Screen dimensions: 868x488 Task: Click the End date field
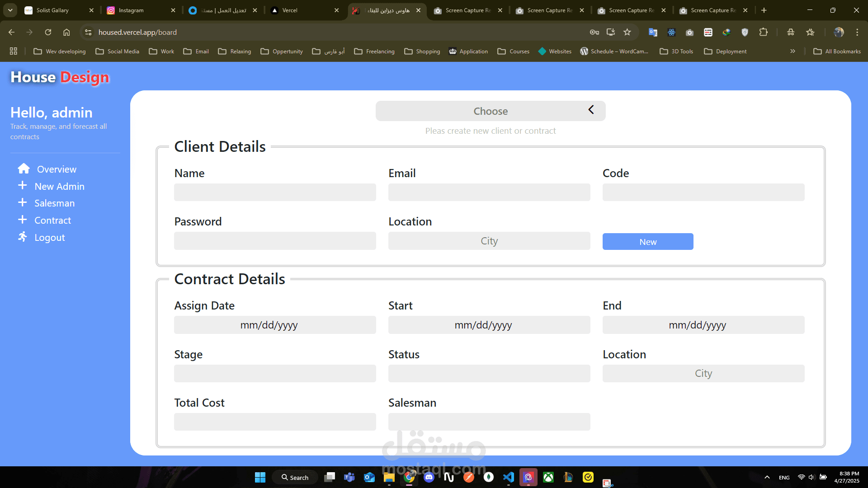click(x=703, y=325)
